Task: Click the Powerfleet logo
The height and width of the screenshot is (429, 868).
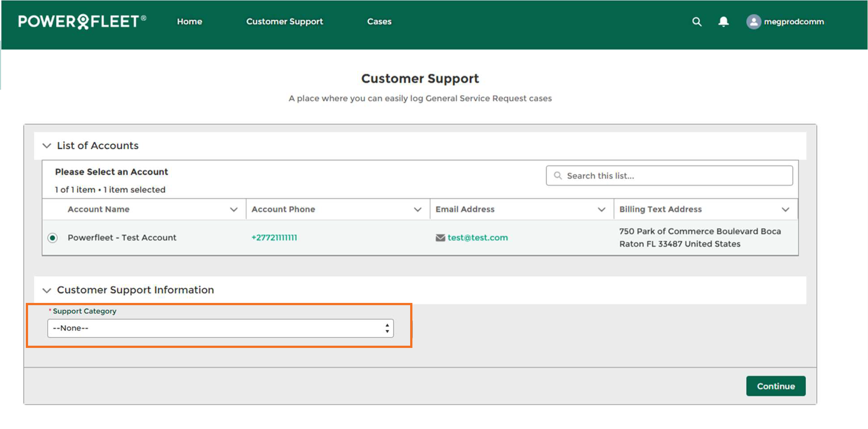Action: tap(82, 21)
